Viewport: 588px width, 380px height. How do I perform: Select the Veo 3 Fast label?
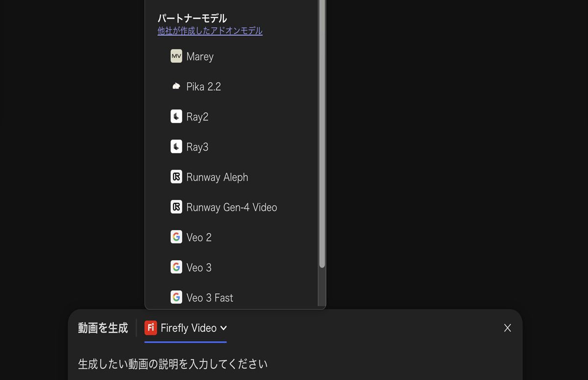(210, 298)
